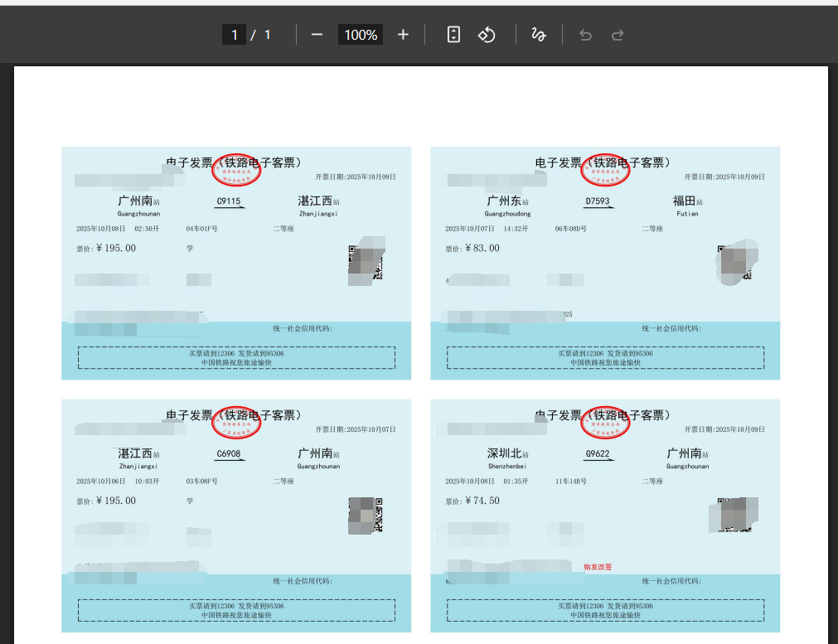Screen dimensions: 838x644
Task: Click the ¥83.00 ticket price
Action: (482, 248)
